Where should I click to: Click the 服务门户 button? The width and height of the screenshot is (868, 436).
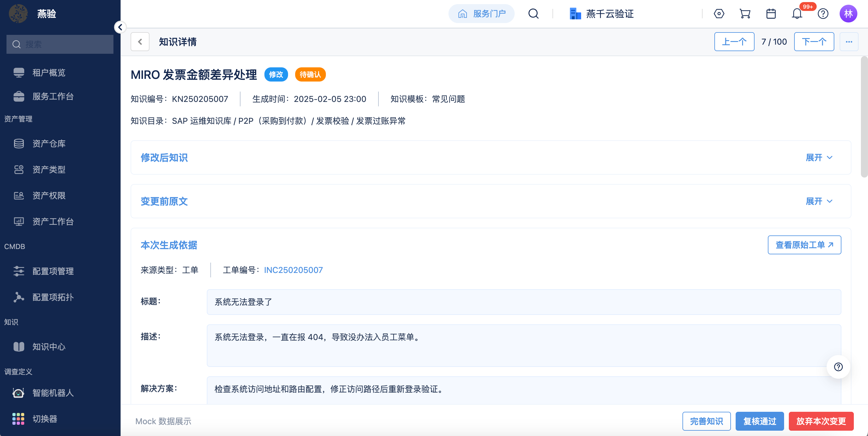[x=481, y=14]
